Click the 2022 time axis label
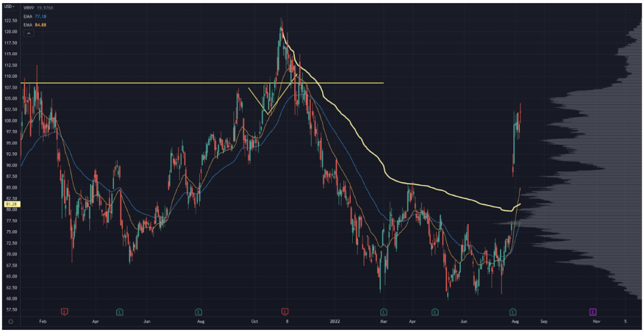The height and width of the screenshot is (335, 644). 335,321
